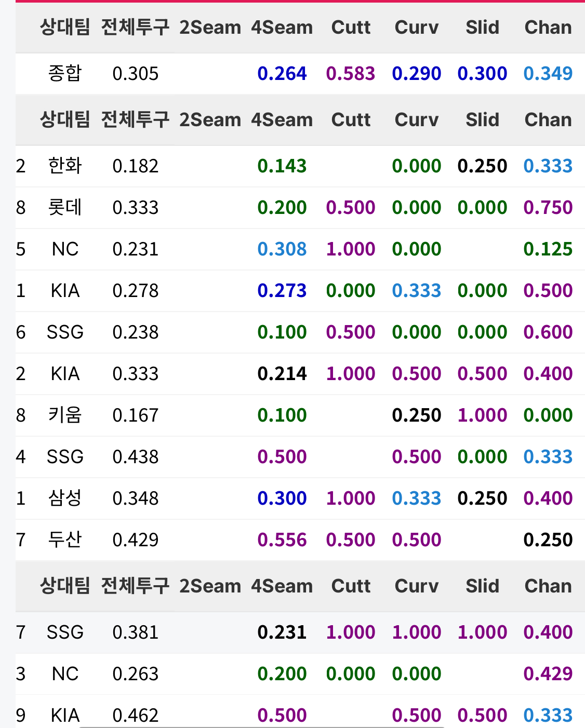Select the Chan 0.333 in KIA 0.462 row
The width and height of the screenshot is (585, 728).
548,716
